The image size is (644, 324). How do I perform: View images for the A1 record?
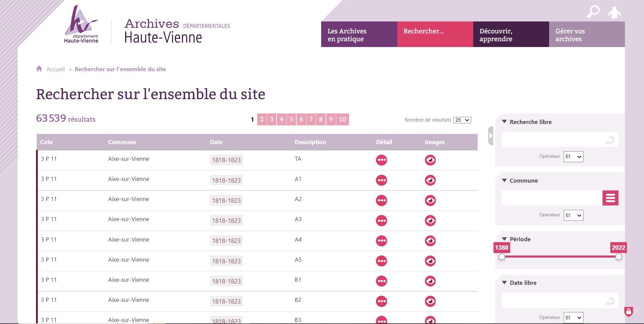click(x=430, y=180)
